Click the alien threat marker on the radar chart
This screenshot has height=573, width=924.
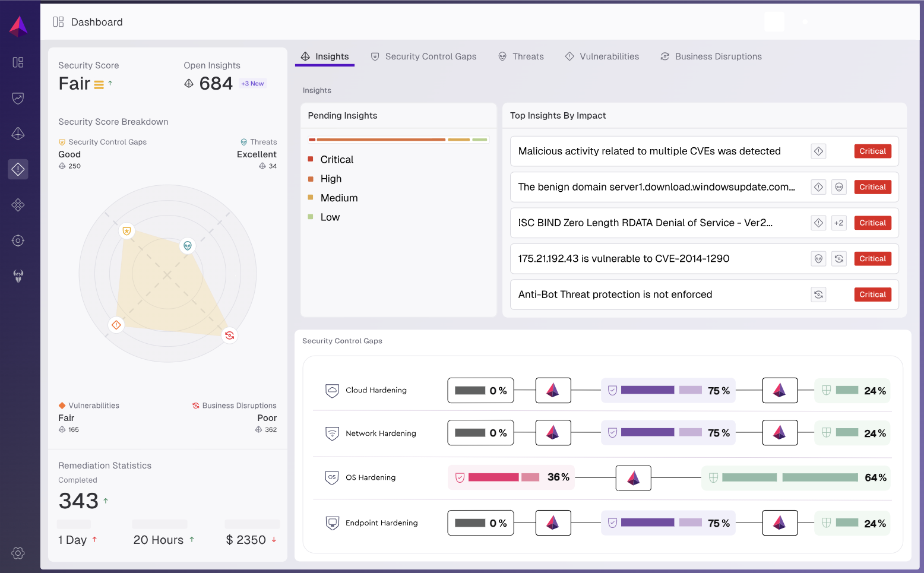pos(188,245)
